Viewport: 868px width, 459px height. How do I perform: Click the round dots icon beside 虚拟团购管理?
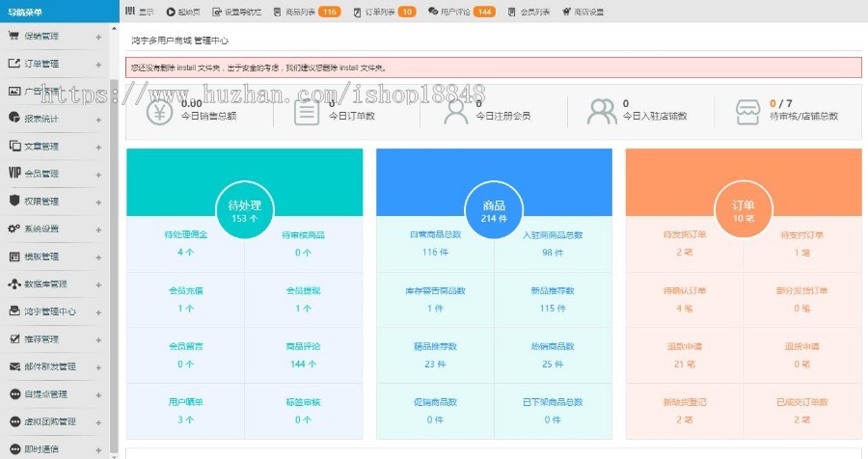(14, 421)
